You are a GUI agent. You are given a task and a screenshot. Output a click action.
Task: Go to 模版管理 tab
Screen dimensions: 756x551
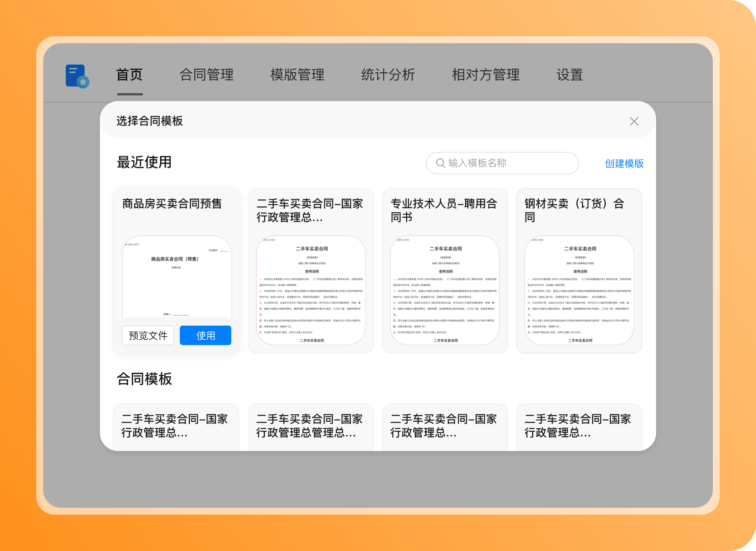tap(297, 75)
